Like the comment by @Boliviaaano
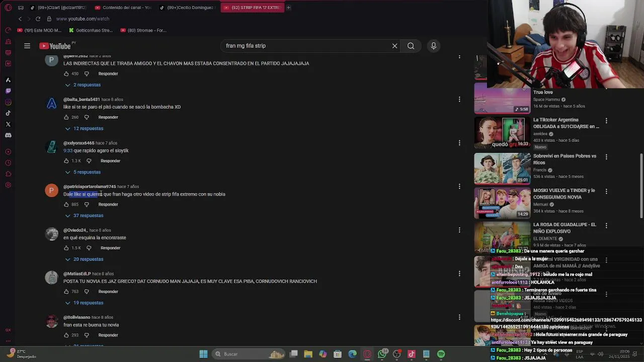This screenshot has width=644, height=362. pyautogui.click(x=66, y=335)
